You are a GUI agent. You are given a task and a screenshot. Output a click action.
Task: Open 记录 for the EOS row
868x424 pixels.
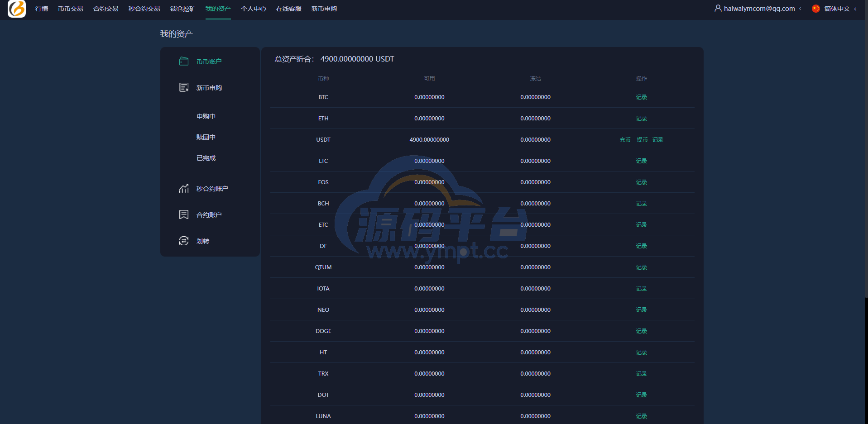pos(642,182)
